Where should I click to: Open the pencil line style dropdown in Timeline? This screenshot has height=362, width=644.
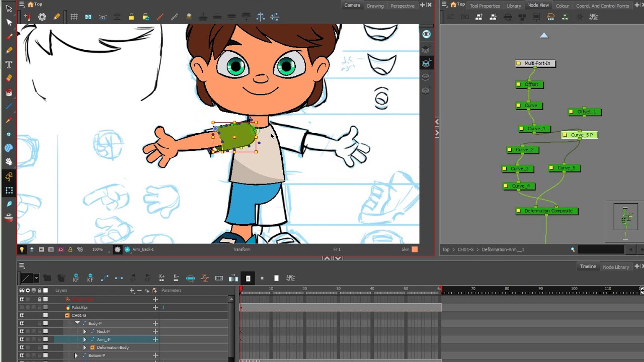(36, 278)
